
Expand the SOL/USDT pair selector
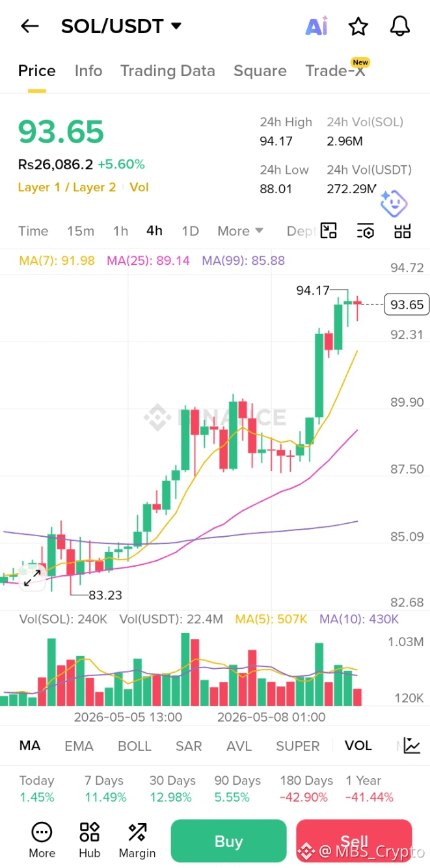[122, 27]
